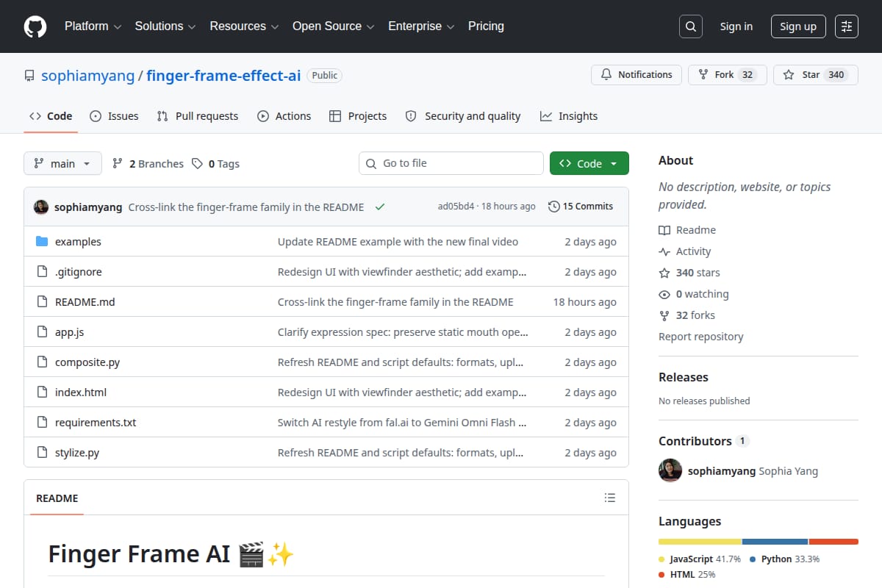Open the Insights tab
Viewport: 882px width, 588px height.
569,116
